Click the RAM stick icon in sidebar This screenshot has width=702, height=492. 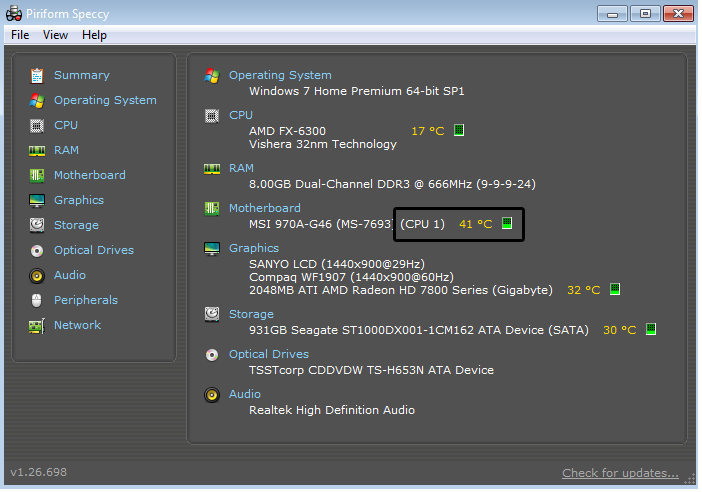point(37,151)
